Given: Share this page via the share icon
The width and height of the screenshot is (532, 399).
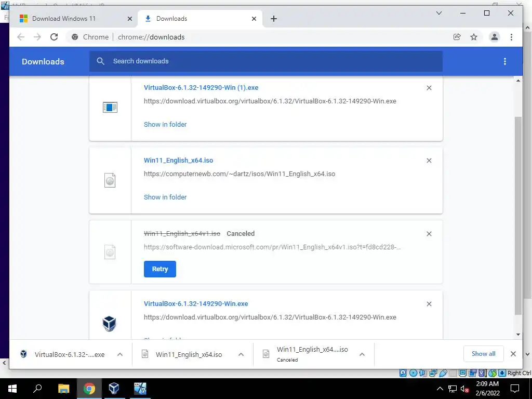Looking at the screenshot, I should (x=457, y=37).
